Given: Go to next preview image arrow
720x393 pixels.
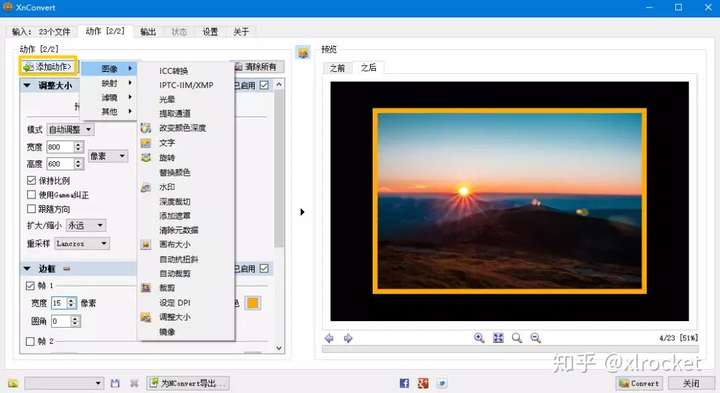Looking at the screenshot, I should 348,338.
